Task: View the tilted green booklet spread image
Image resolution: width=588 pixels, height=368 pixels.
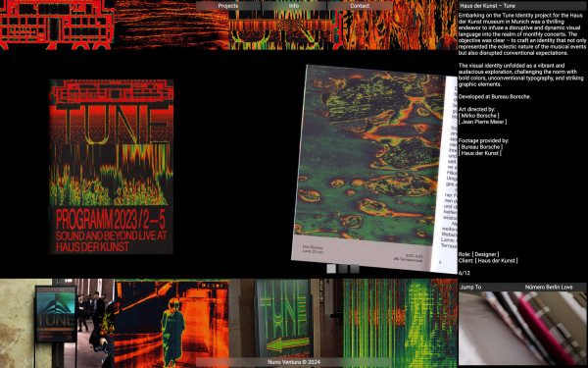Action: [x=374, y=169]
